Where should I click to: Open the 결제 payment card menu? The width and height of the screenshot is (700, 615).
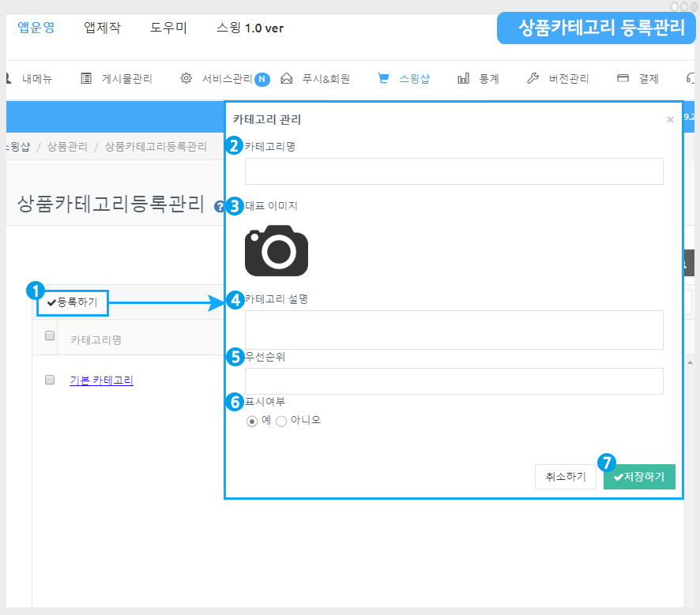point(638,79)
